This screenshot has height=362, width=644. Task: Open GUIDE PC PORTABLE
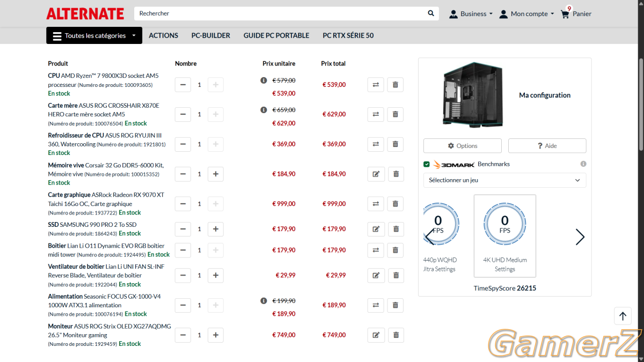[276, 35]
